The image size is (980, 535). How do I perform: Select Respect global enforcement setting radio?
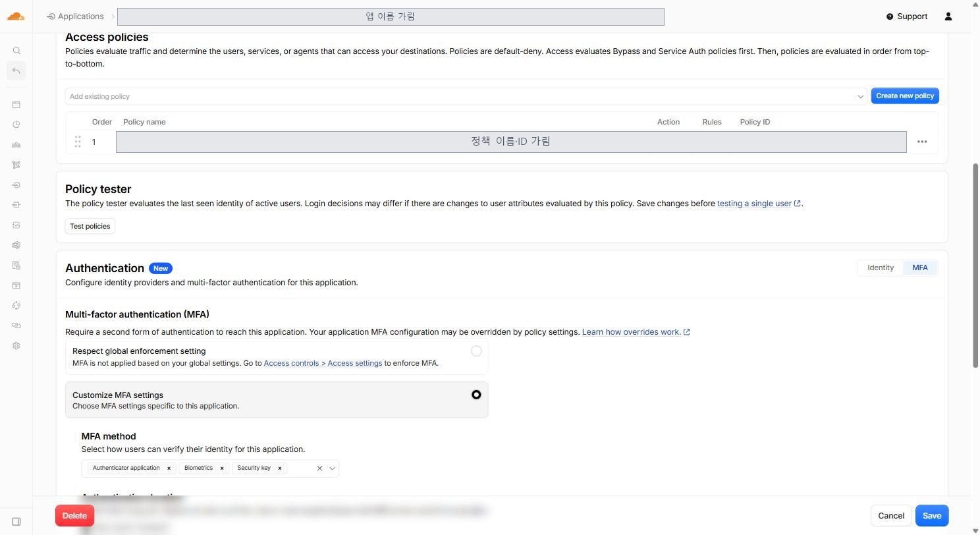pyautogui.click(x=476, y=351)
